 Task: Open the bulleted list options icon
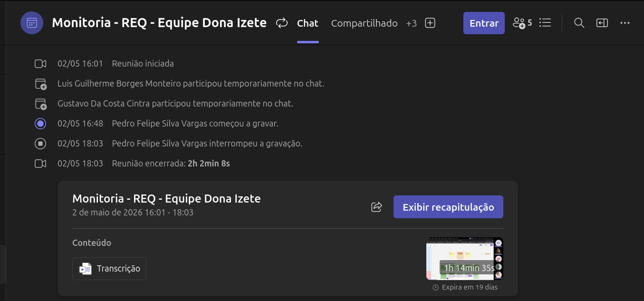click(545, 23)
